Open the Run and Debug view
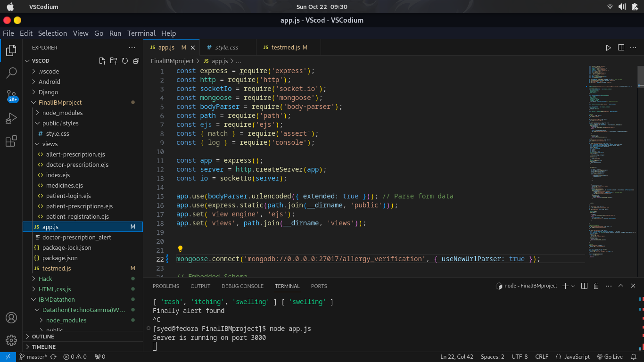The image size is (644, 362). click(x=11, y=118)
